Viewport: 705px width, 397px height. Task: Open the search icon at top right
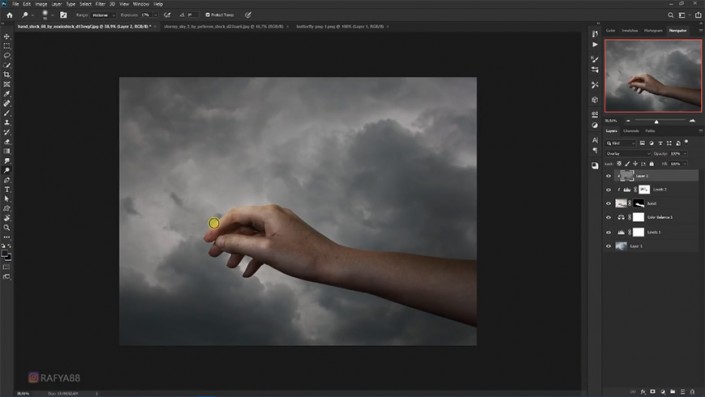click(670, 15)
